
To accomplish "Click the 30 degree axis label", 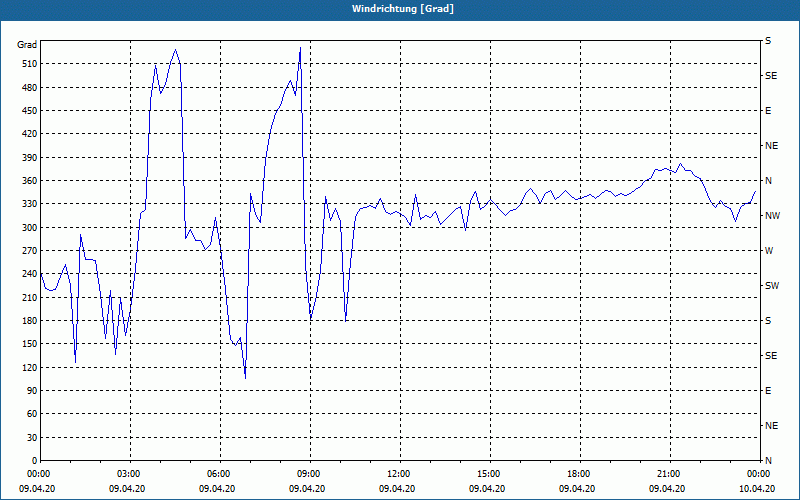I will (33, 437).
